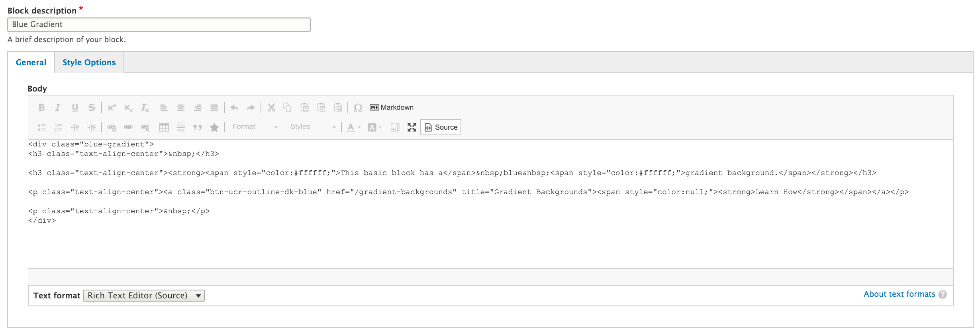Image resolution: width=980 pixels, height=335 pixels.
Task: Apply strikethrough formatting
Action: tap(92, 107)
